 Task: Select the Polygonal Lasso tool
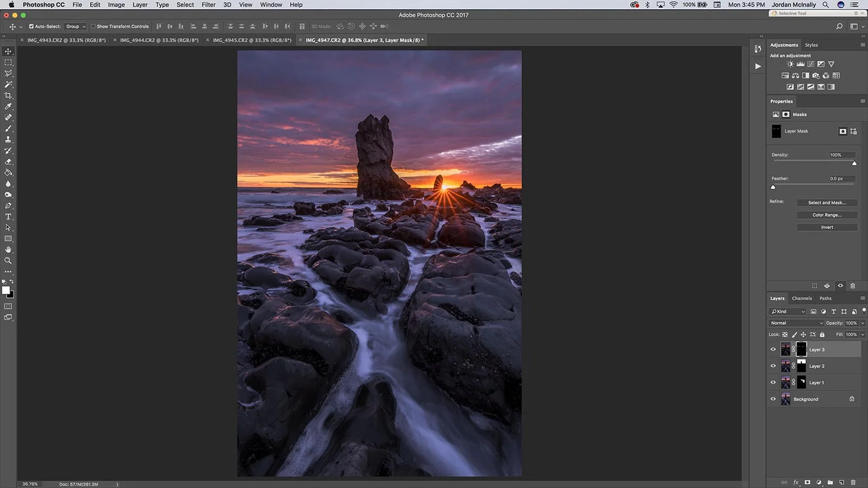click(8, 73)
